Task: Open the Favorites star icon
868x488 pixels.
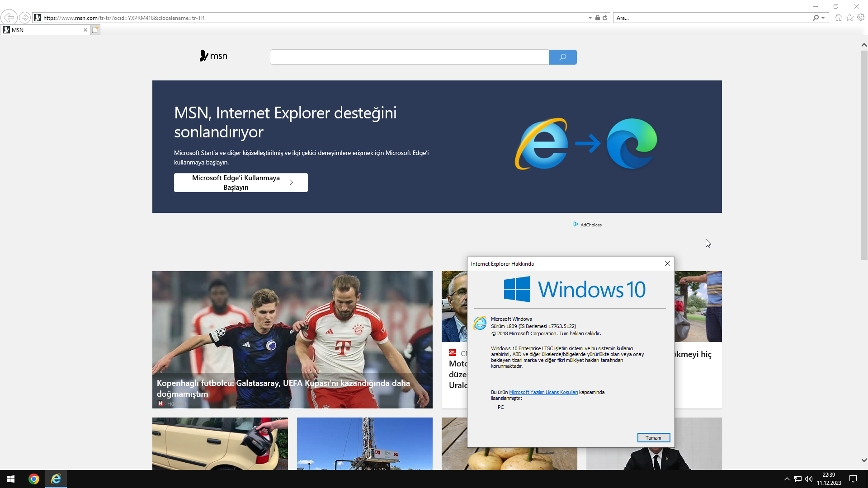Action: (850, 18)
